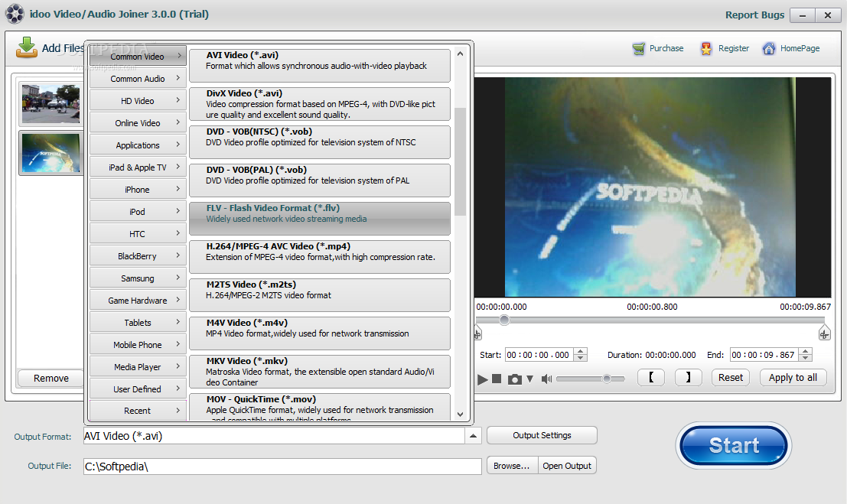Click the Add Files download icon
Screen dimensions: 847x504
tap(27, 47)
